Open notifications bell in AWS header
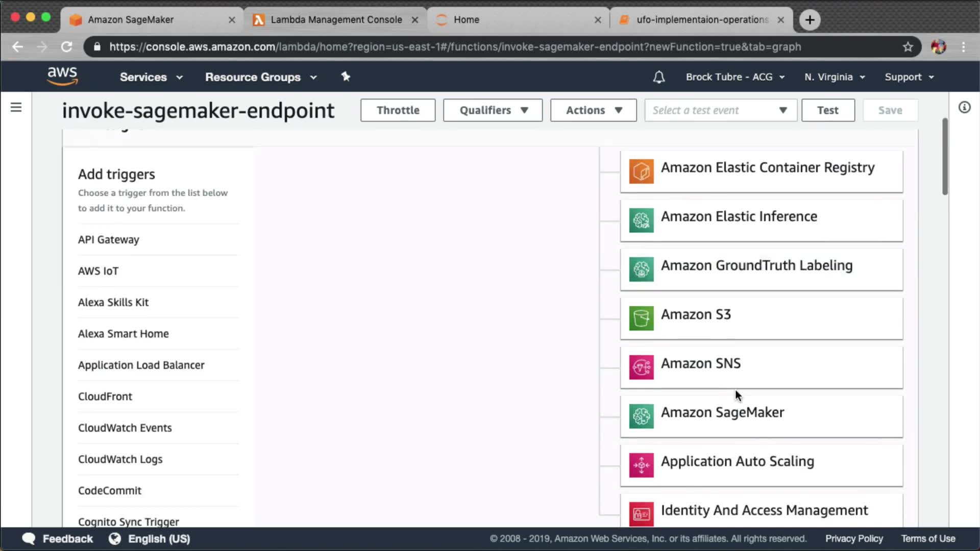 point(658,77)
